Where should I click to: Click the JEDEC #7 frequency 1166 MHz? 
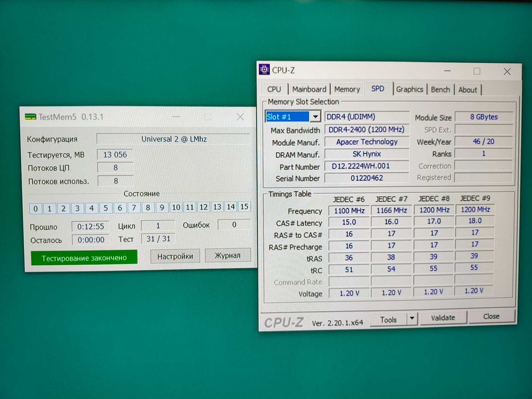click(391, 210)
